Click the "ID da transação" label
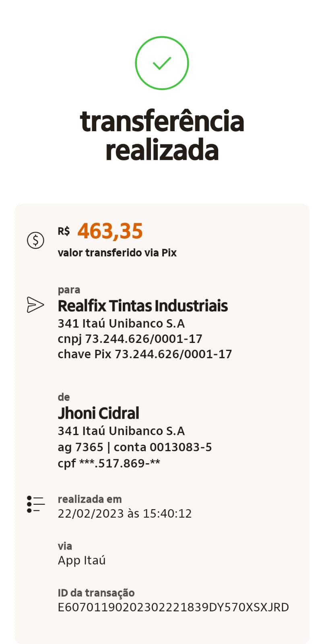The width and height of the screenshot is (324, 644). (x=96, y=592)
